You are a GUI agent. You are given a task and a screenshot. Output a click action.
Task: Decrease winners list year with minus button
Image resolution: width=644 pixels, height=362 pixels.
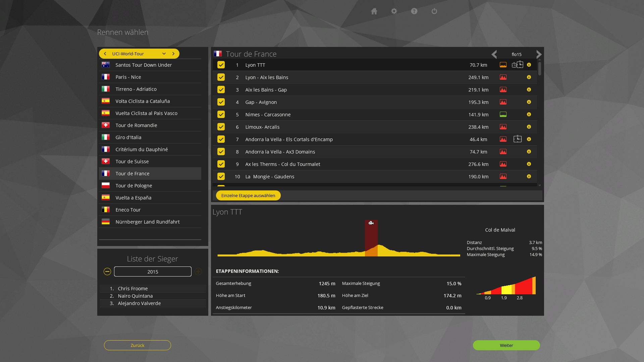(x=107, y=271)
